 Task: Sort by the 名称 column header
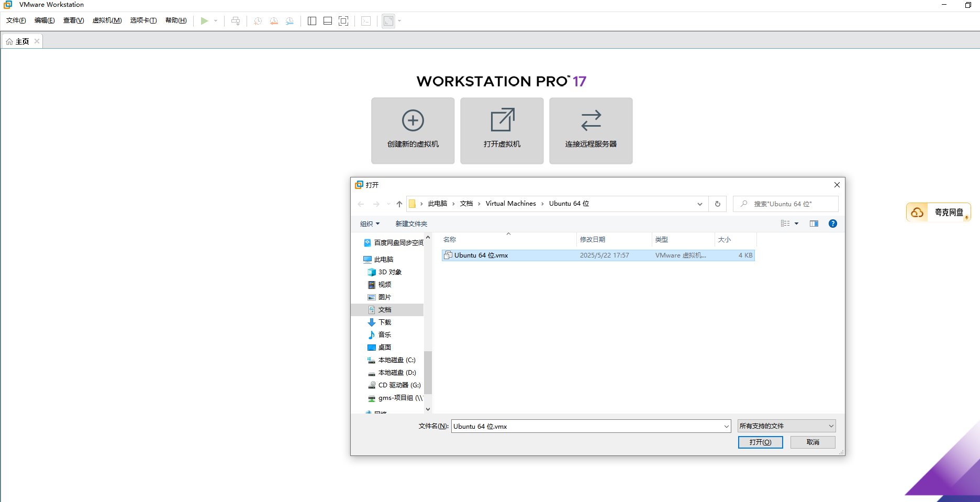point(508,240)
